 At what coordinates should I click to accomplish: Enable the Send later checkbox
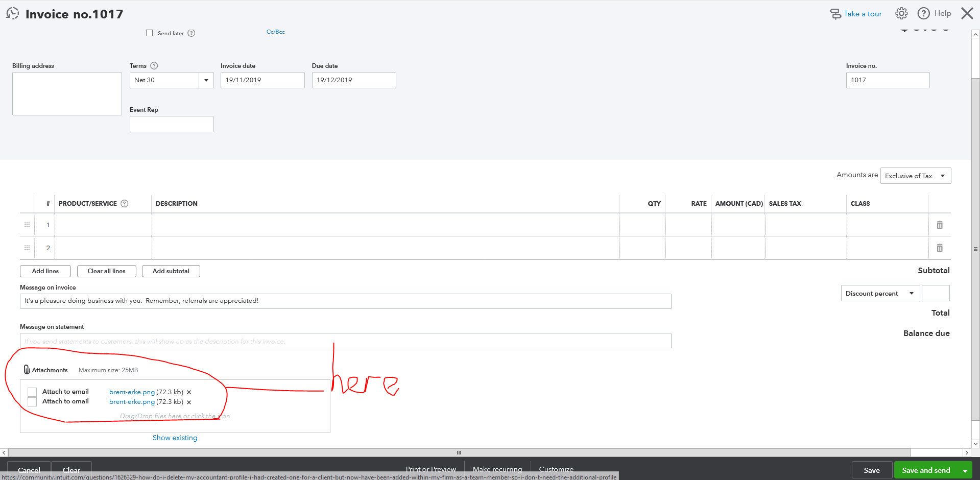click(149, 33)
